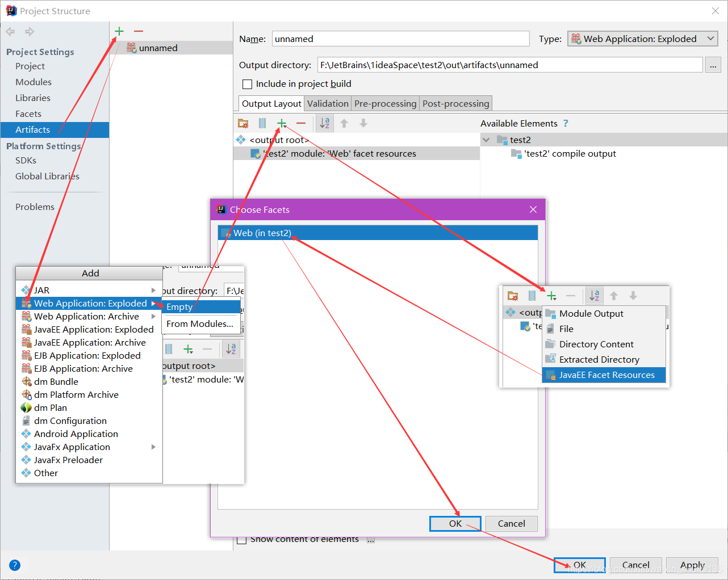Move selected element down with the down arrow
This screenshot has height=580, width=728.
[x=363, y=123]
